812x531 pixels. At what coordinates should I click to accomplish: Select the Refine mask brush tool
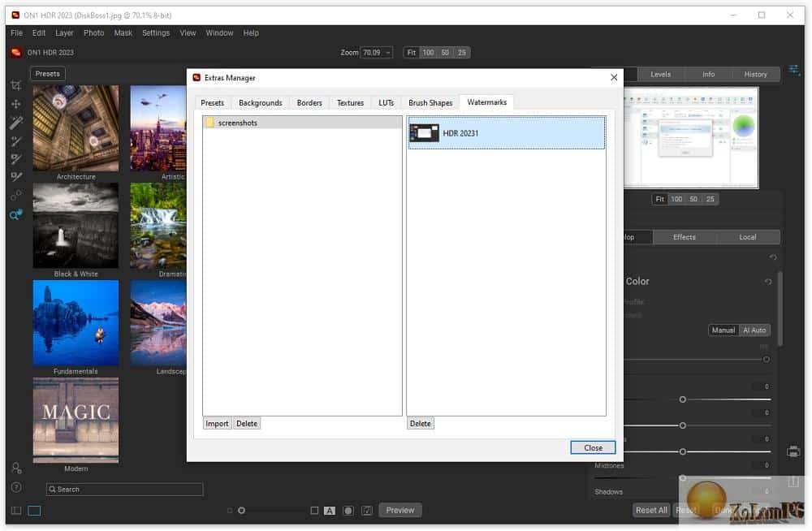click(16, 177)
